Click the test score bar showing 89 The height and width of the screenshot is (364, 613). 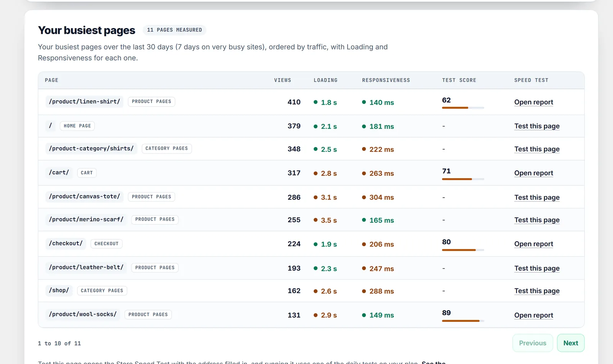(463, 321)
